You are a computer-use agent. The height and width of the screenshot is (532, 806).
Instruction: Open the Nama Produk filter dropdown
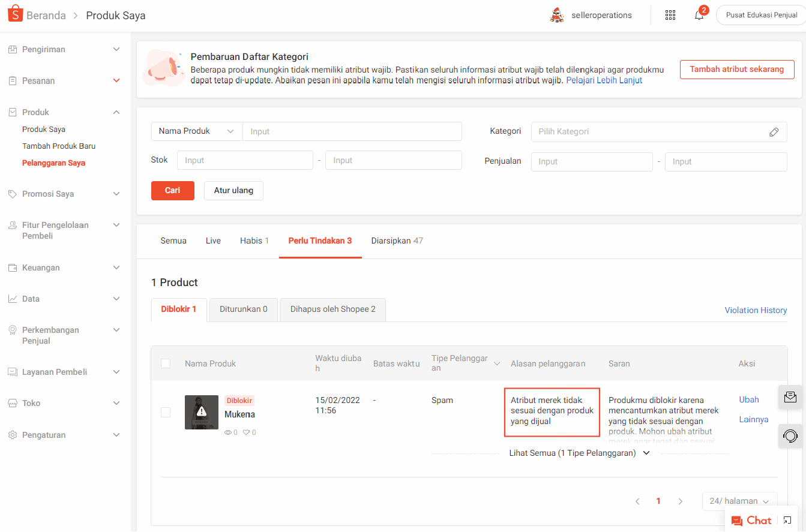pyautogui.click(x=196, y=131)
